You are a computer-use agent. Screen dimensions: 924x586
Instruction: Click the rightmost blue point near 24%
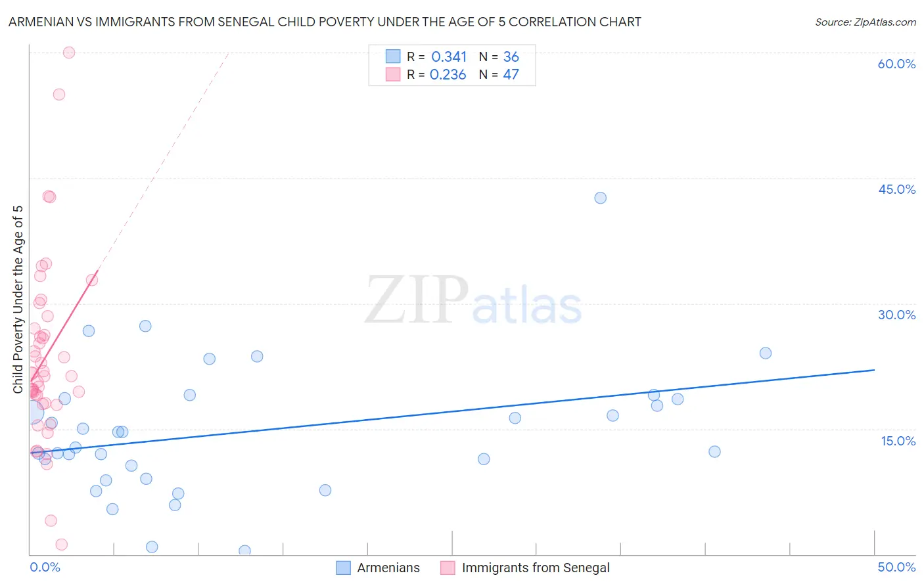766,353
